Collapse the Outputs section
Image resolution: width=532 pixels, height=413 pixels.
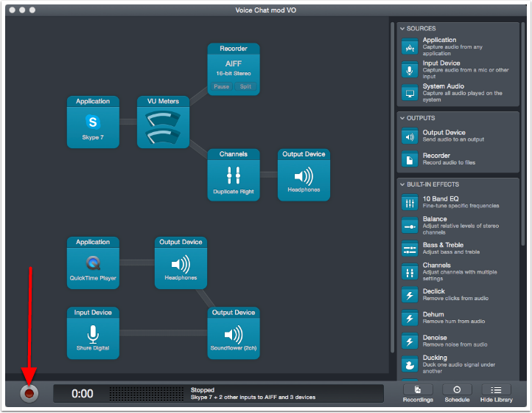point(402,118)
